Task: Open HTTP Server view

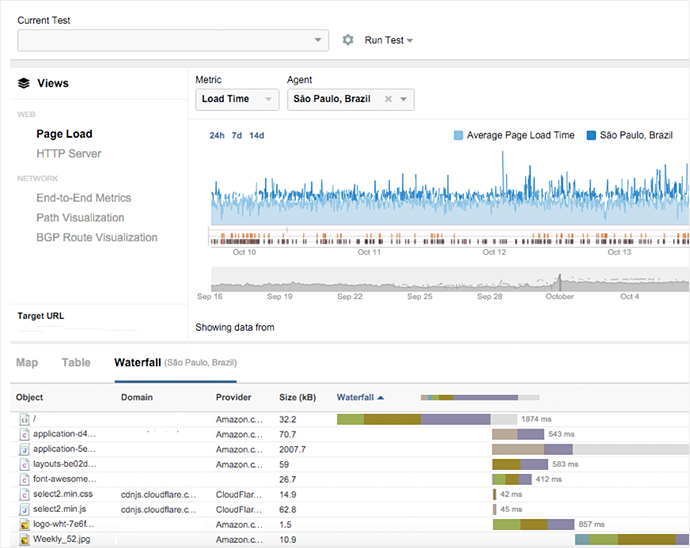Action: [x=69, y=154]
